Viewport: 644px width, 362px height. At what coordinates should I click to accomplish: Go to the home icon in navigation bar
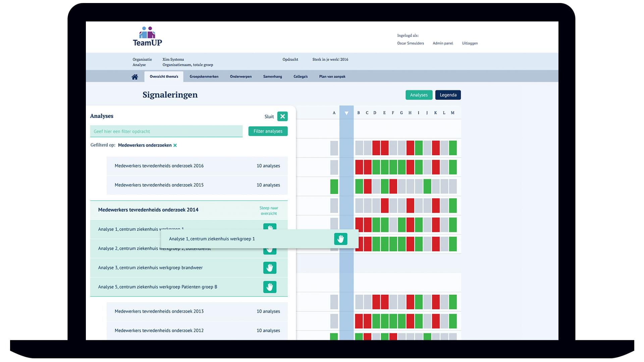coord(135,77)
